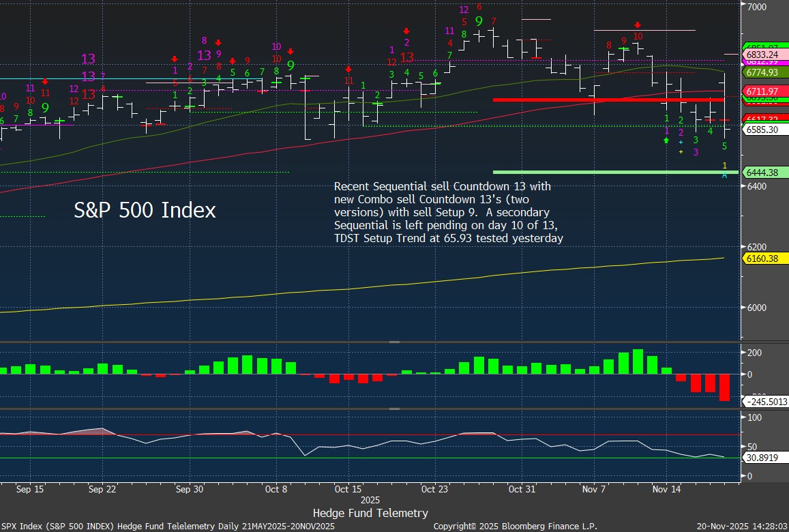
Task: Click the S&P 500 Index title text
Action: pyautogui.click(x=145, y=211)
